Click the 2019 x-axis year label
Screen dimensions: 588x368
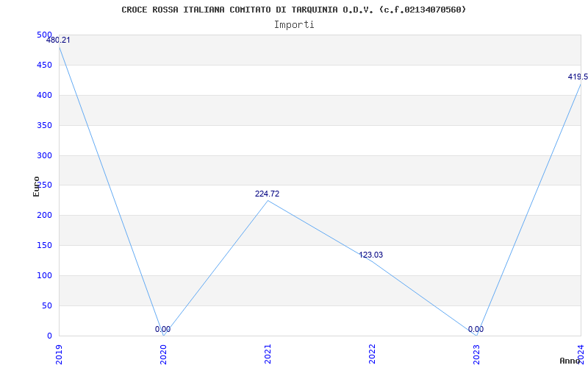pyautogui.click(x=59, y=353)
